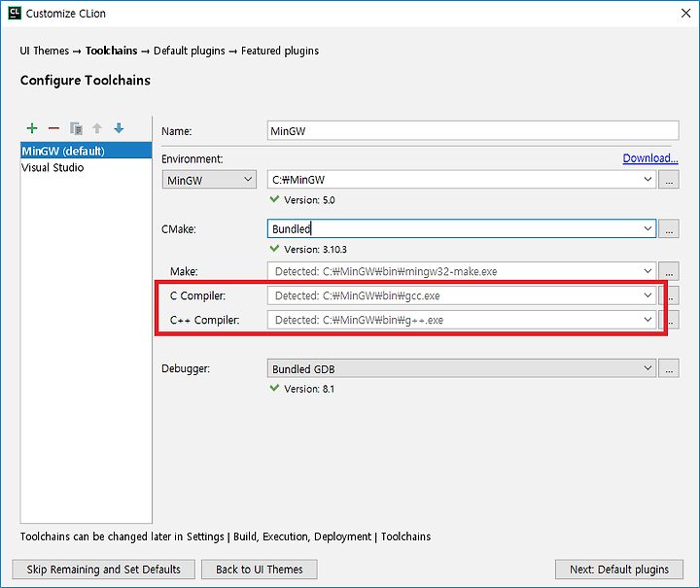Move toolchain down with blue arrow
The height and width of the screenshot is (588, 700).
point(119,128)
